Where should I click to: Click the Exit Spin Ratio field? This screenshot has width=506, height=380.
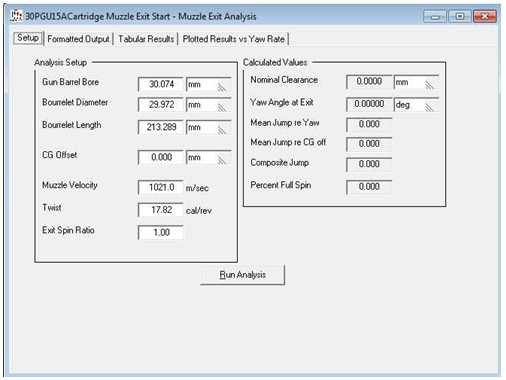(x=161, y=232)
